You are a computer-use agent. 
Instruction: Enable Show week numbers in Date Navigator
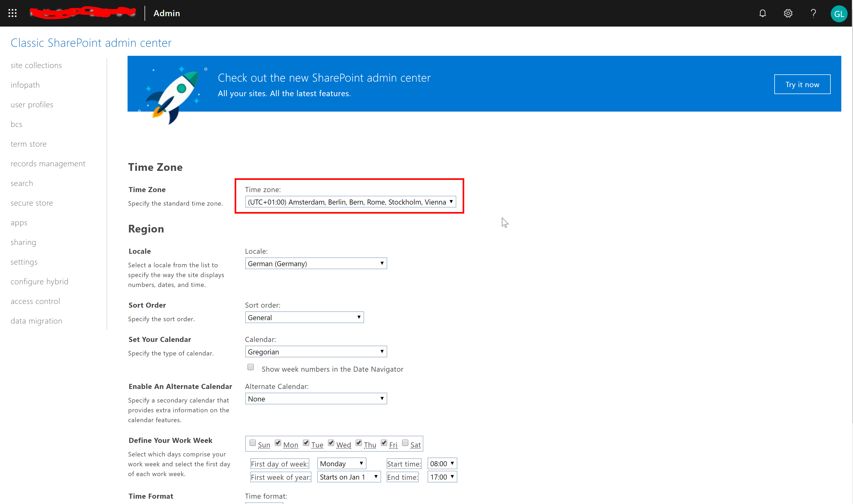[x=250, y=367]
